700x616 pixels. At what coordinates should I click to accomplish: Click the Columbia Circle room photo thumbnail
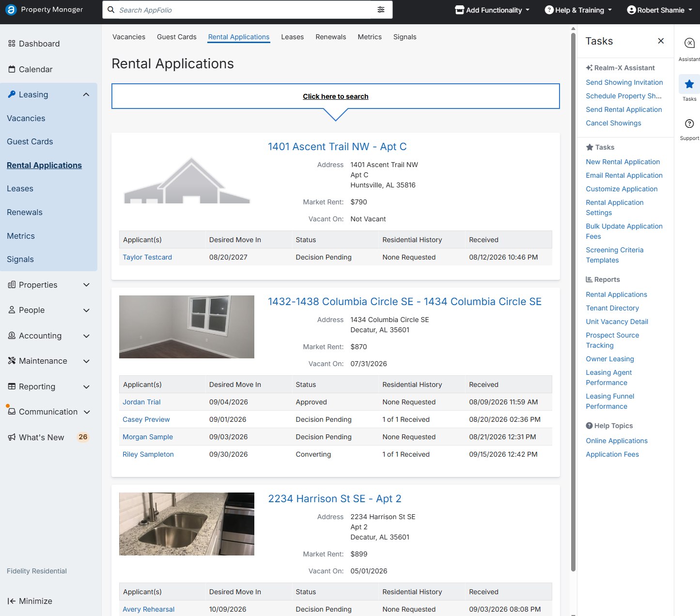pos(187,327)
